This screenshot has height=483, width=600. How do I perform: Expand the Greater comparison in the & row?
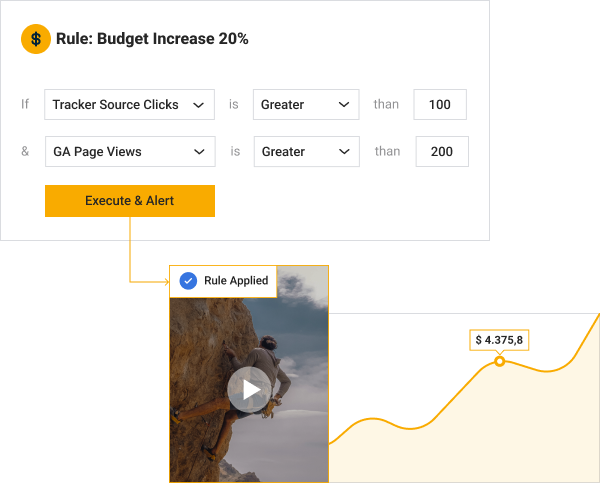pyautogui.click(x=305, y=152)
